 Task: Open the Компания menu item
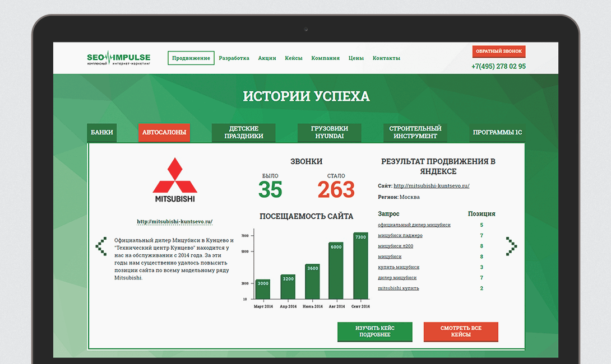click(x=325, y=58)
